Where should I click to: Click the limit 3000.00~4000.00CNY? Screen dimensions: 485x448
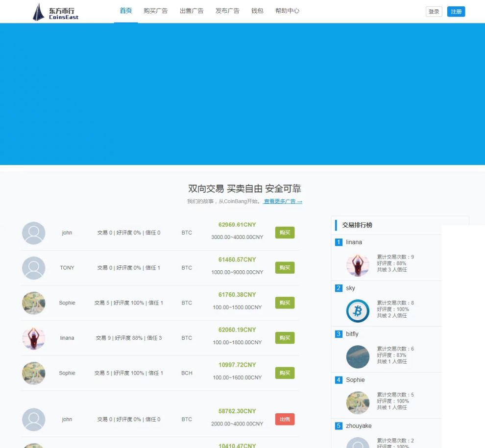pos(237,237)
